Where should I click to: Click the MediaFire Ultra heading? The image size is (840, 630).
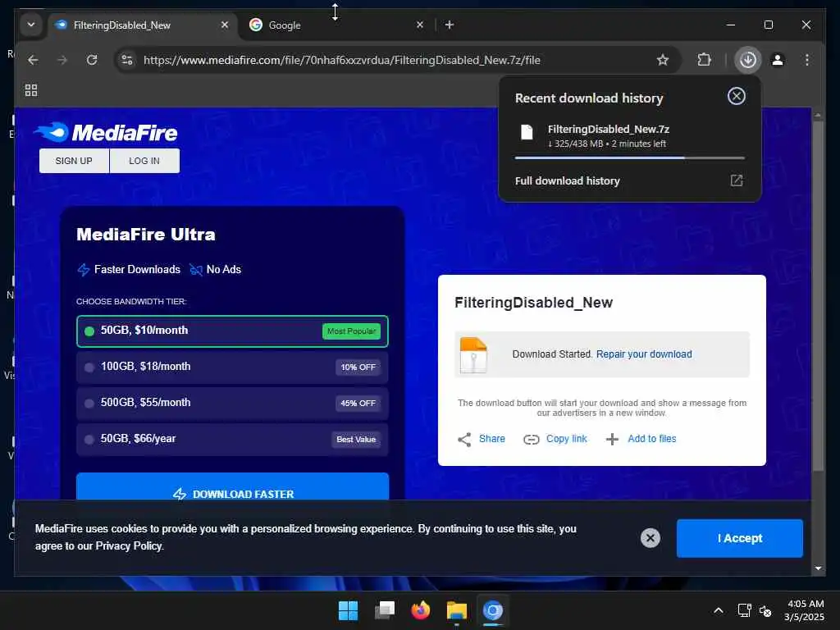[x=146, y=234]
